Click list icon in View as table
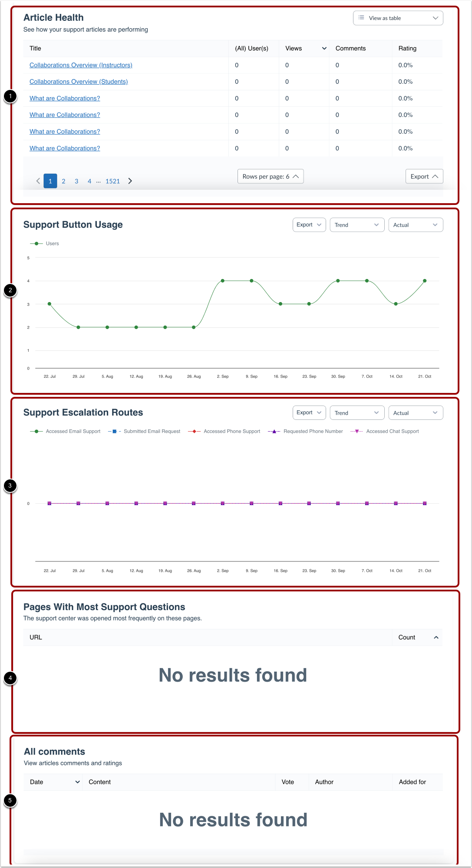Image resolution: width=472 pixels, height=868 pixels. [x=361, y=18]
